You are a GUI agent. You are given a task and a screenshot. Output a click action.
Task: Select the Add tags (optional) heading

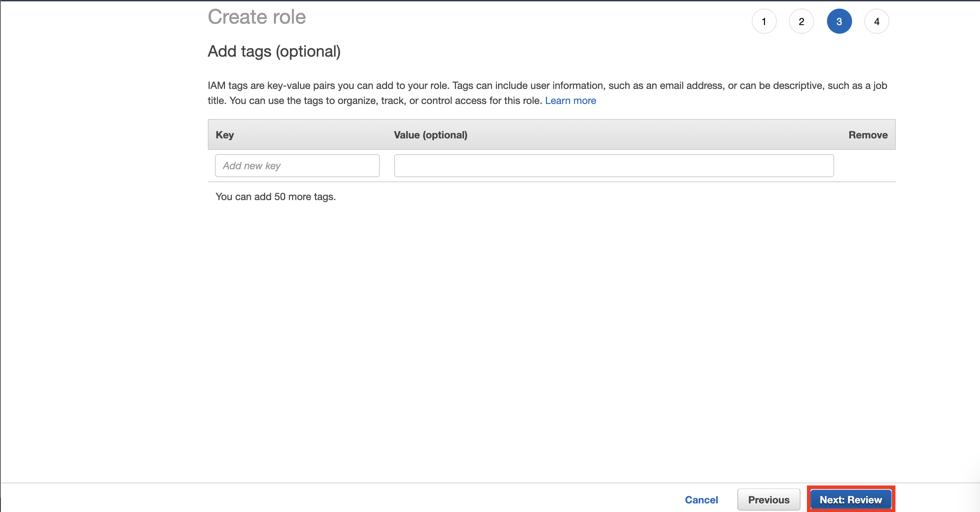pos(274,51)
